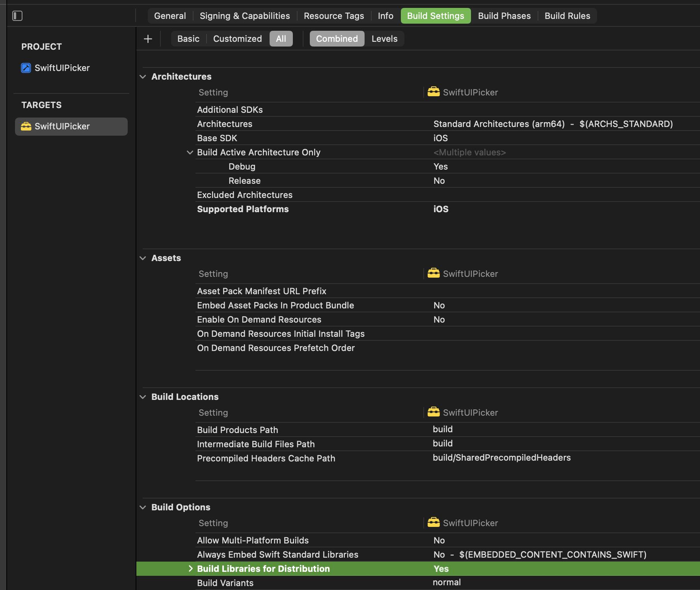This screenshot has height=590, width=700.
Task: Select SwiftUIPicker under TARGETS
Action: [71, 126]
